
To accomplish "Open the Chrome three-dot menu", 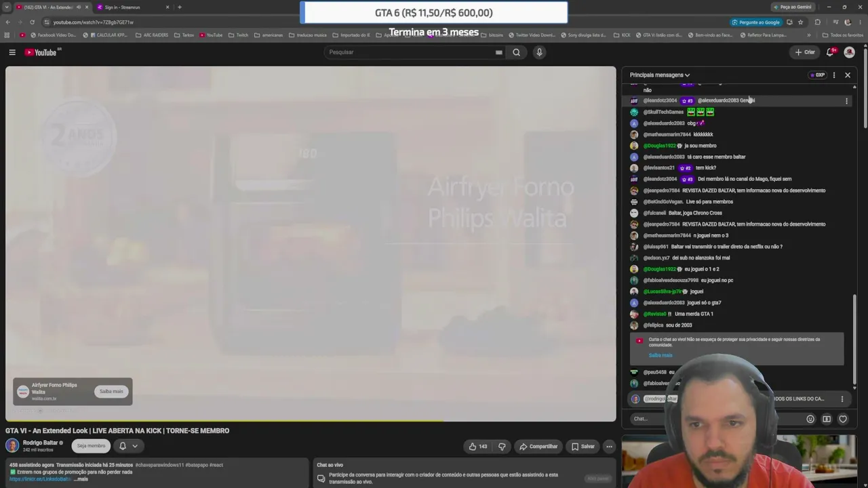I will 860,22.
